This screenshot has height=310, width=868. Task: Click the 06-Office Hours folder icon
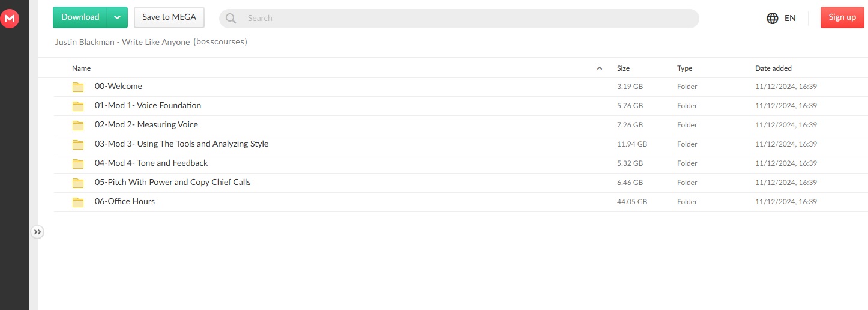(78, 202)
